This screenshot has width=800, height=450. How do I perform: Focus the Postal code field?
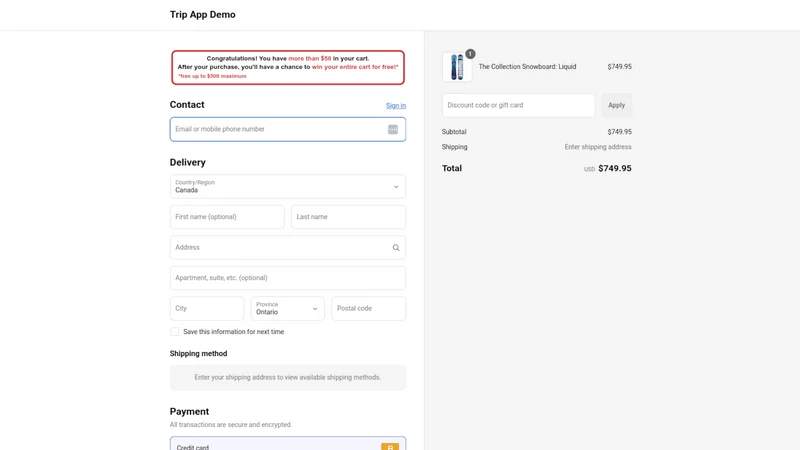368,309
